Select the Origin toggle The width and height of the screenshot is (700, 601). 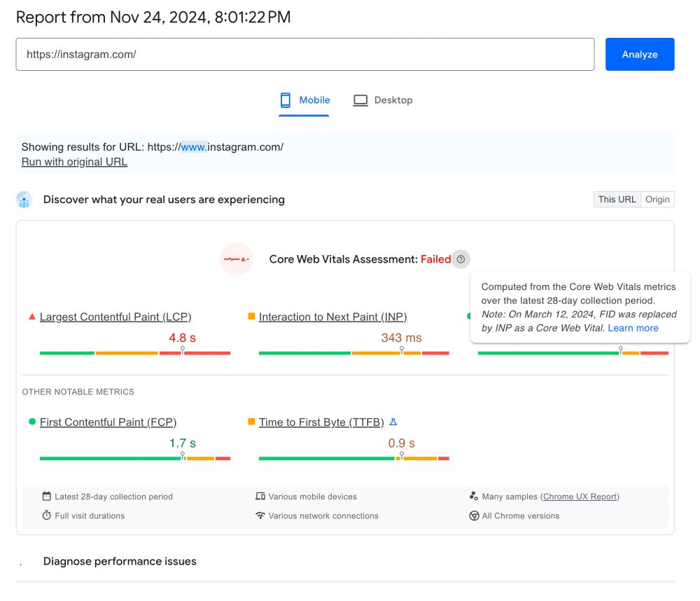(657, 200)
